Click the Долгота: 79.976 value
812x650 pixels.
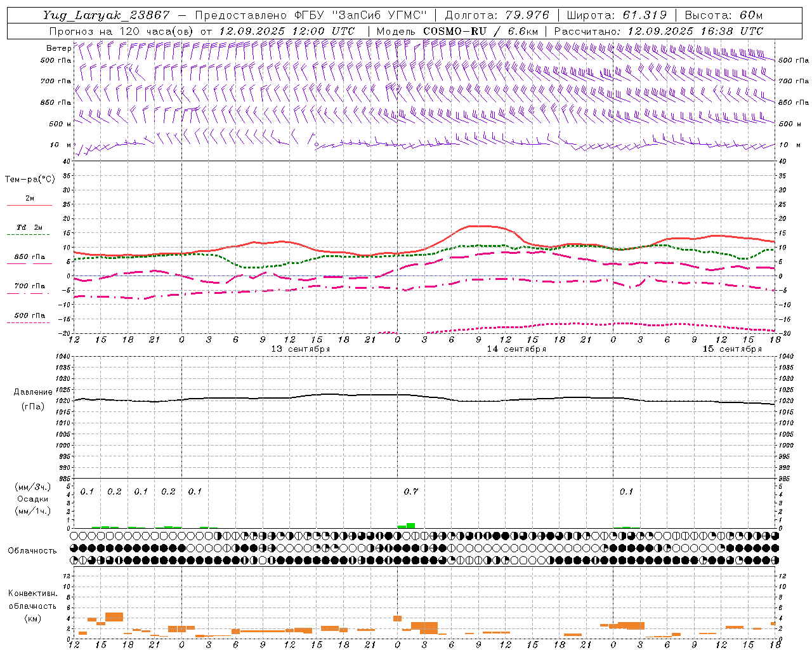pos(497,15)
